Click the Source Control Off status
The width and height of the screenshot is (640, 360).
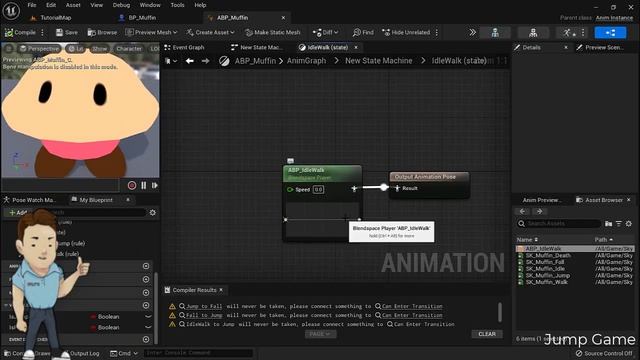tap(604, 353)
